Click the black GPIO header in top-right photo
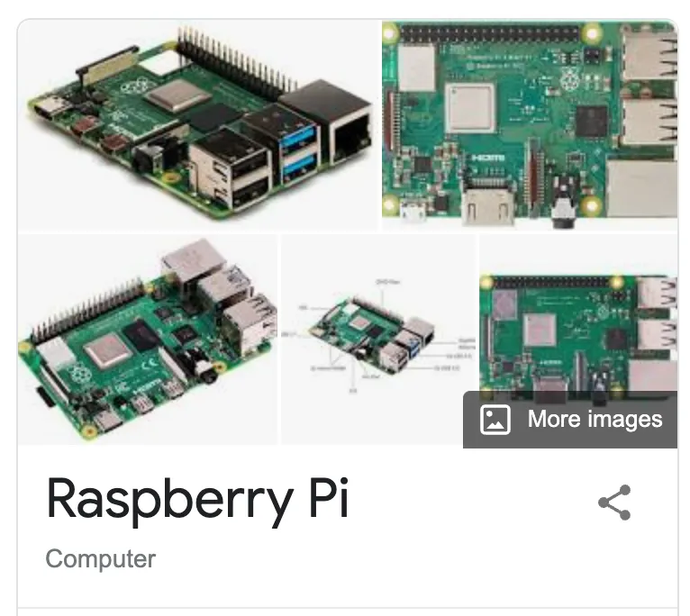The image size is (690, 616). point(488,33)
